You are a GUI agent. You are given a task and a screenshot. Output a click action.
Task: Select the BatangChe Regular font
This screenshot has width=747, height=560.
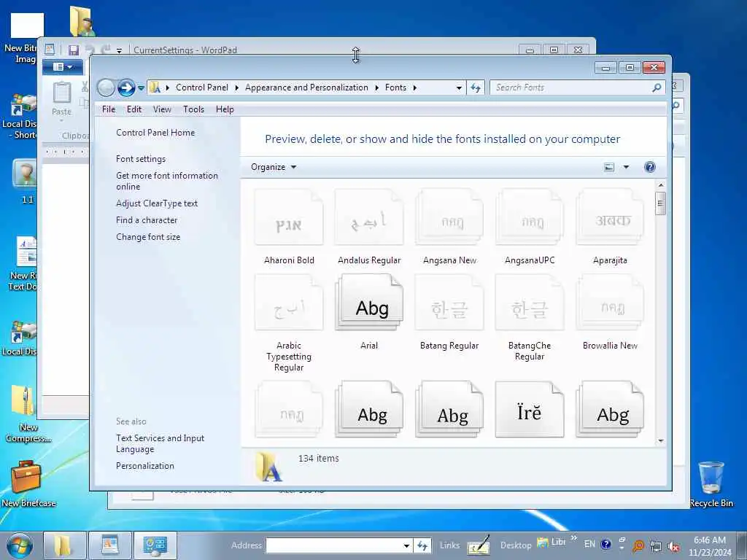click(530, 318)
